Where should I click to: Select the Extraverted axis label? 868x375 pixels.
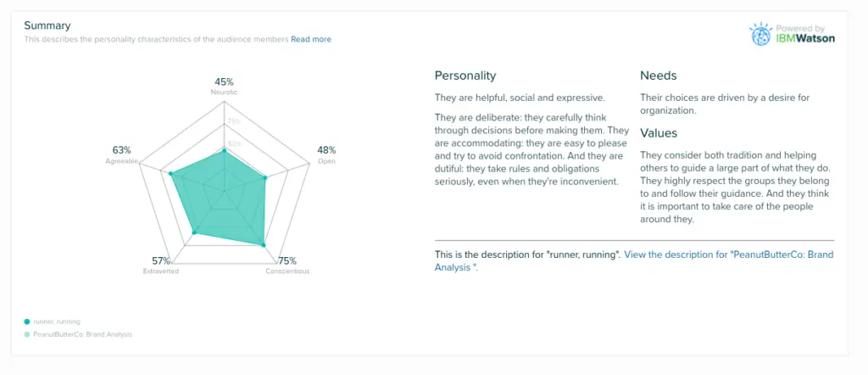pos(161,271)
